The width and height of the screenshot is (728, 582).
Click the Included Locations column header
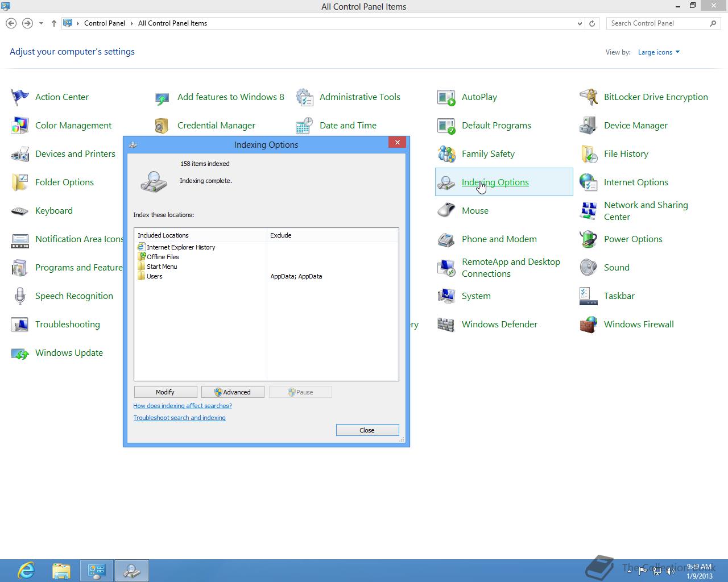pyautogui.click(x=201, y=235)
